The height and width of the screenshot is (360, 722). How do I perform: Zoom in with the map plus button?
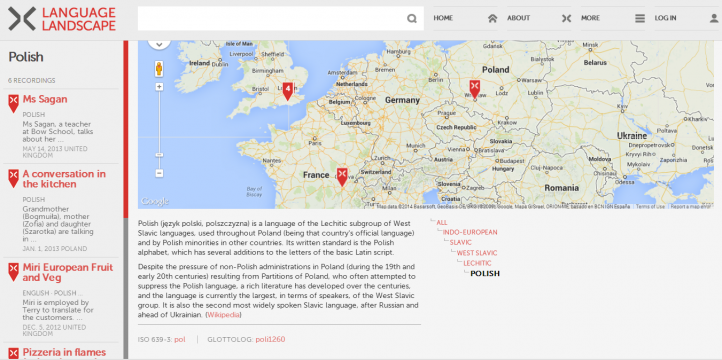(159, 87)
